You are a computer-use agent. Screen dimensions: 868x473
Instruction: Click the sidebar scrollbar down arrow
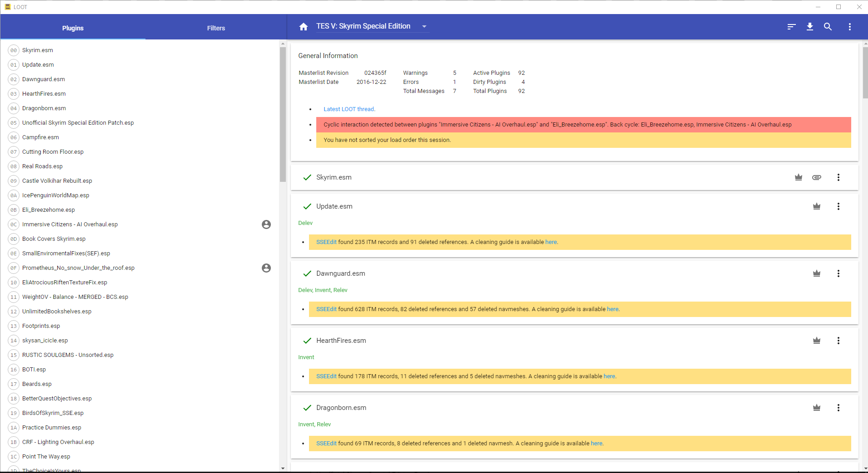(x=283, y=468)
